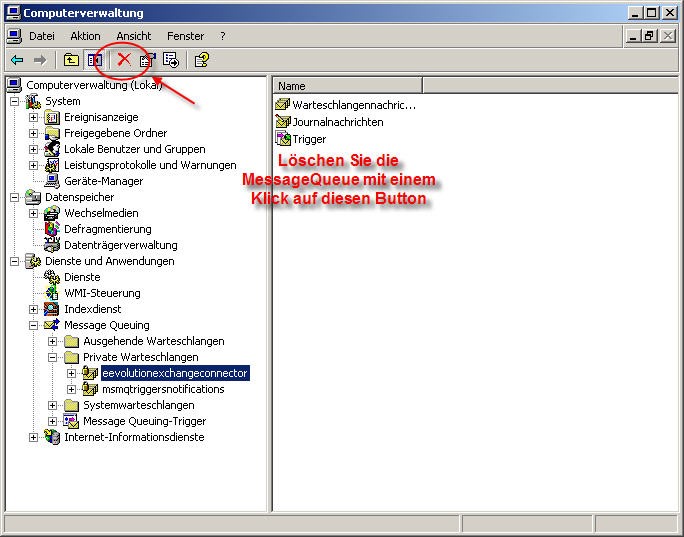Expand Lokale Benutzer und Gruppen

[33, 149]
